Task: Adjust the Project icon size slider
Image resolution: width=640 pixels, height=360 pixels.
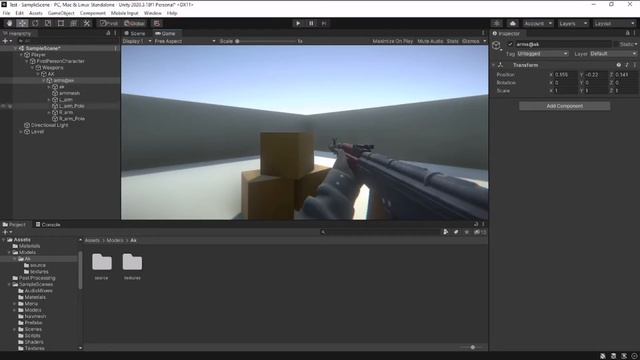Action: [x=472, y=347]
